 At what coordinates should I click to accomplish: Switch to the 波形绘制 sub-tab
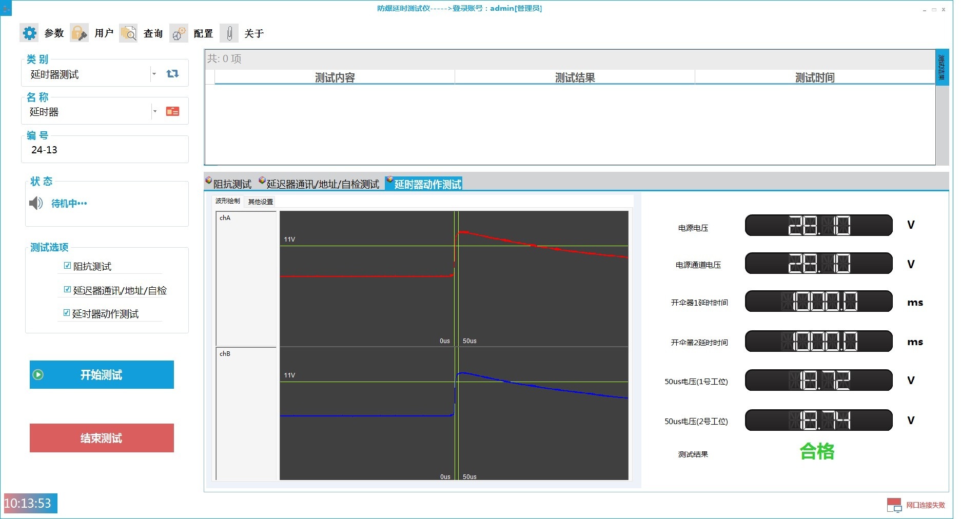pos(228,201)
